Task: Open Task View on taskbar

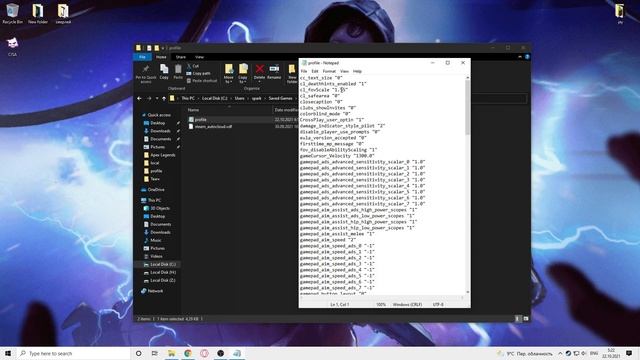Action: [x=155, y=353]
